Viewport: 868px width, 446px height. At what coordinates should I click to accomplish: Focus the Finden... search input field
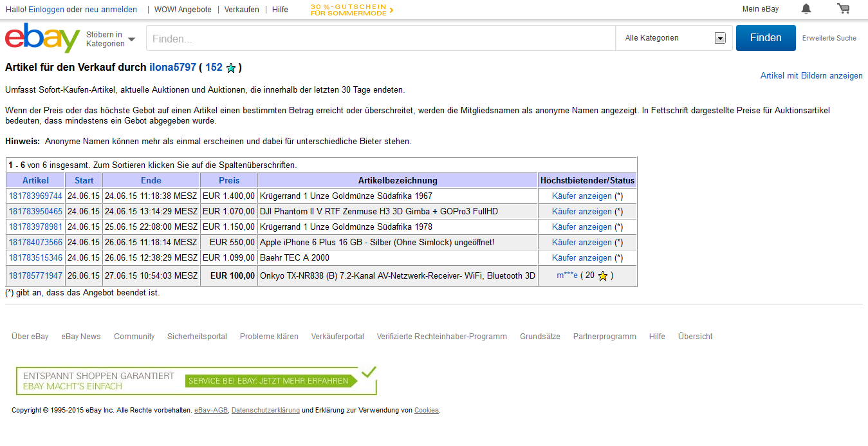point(381,38)
